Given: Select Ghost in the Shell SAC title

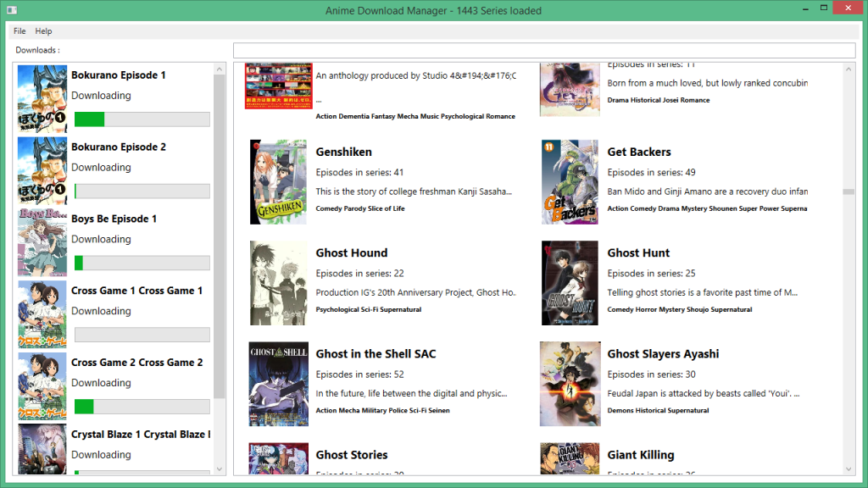Looking at the screenshot, I should [x=376, y=354].
